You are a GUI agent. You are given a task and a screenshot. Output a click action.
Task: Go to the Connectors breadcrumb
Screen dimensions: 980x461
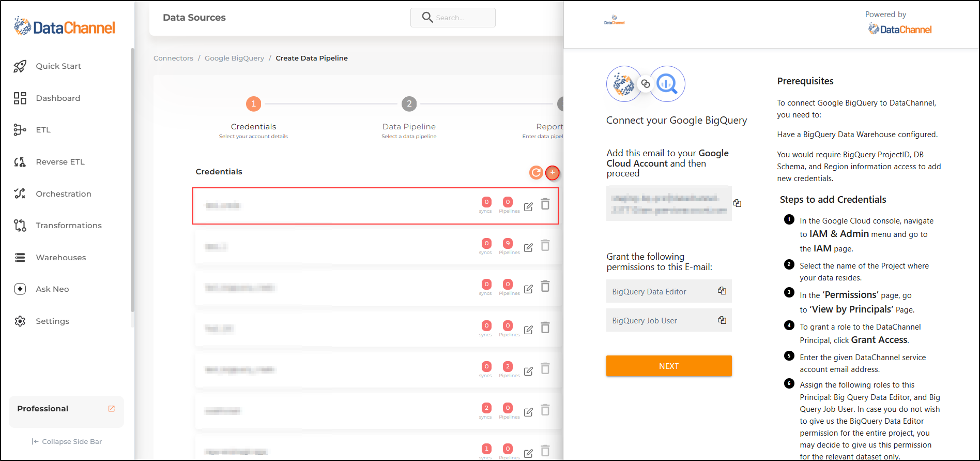pos(173,58)
